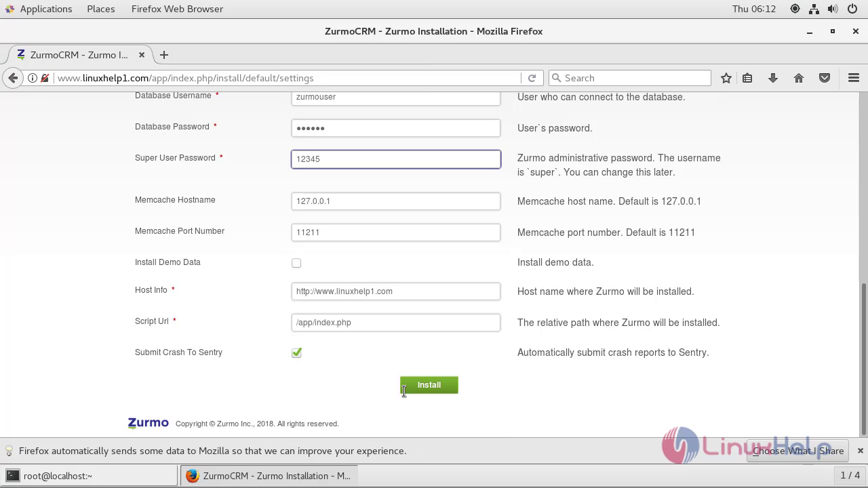The image size is (868, 488).
Task: Open the clock showing Thu 06:12
Action: (x=753, y=9)
